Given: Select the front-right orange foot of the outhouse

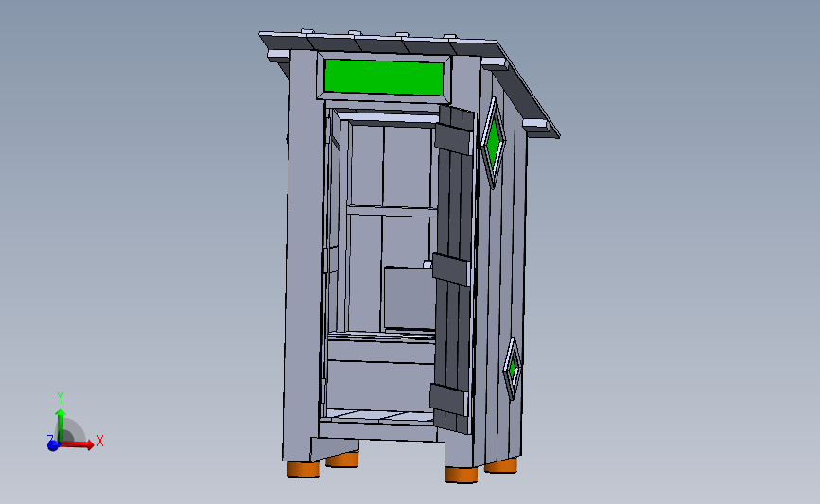Looking at the screenshot, I should pyautogui.click(x=461, y=475).
